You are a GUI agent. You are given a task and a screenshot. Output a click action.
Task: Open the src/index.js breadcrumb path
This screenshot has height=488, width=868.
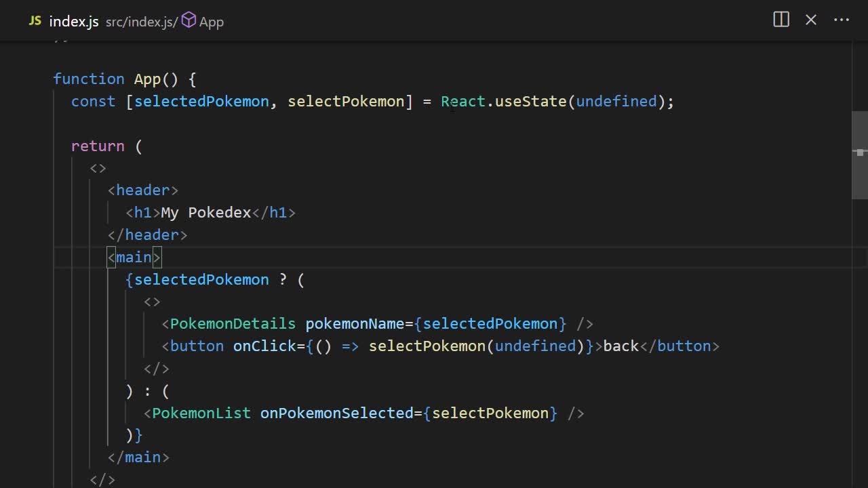pos(140,22)
